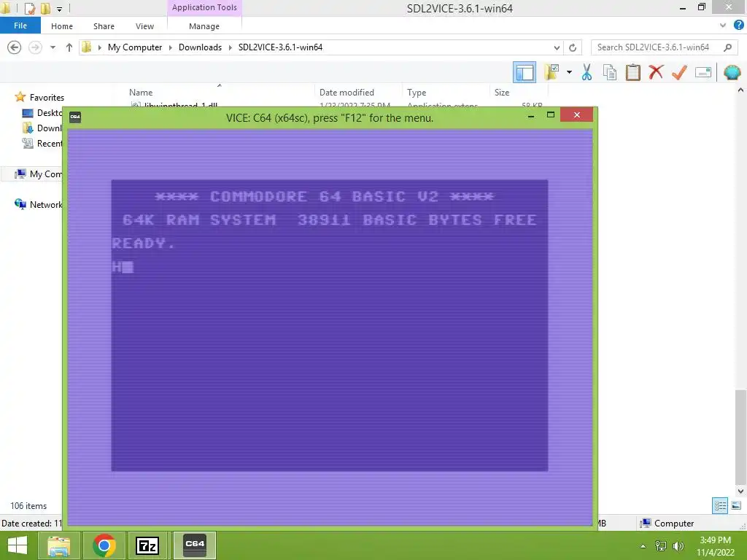Click the VICE window title bar C64 icon
747x560 pixels.
75,117
